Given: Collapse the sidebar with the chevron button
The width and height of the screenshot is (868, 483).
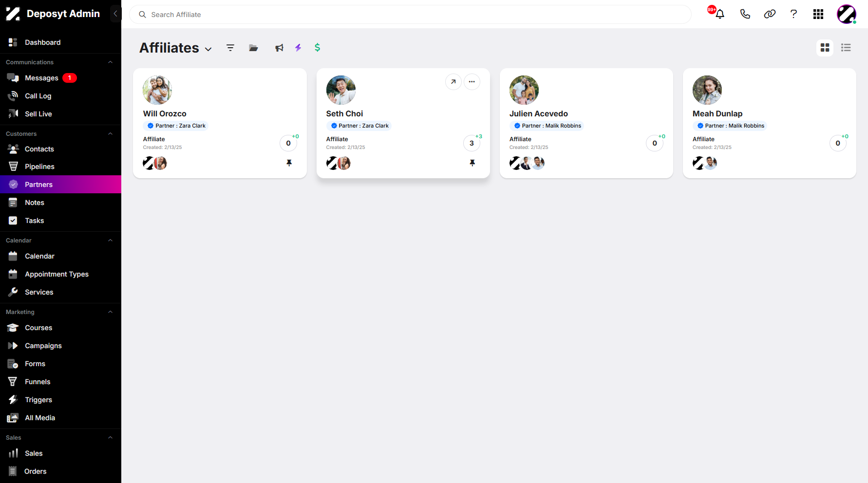Looking at the screenshot, I should (x=115, y=14).
